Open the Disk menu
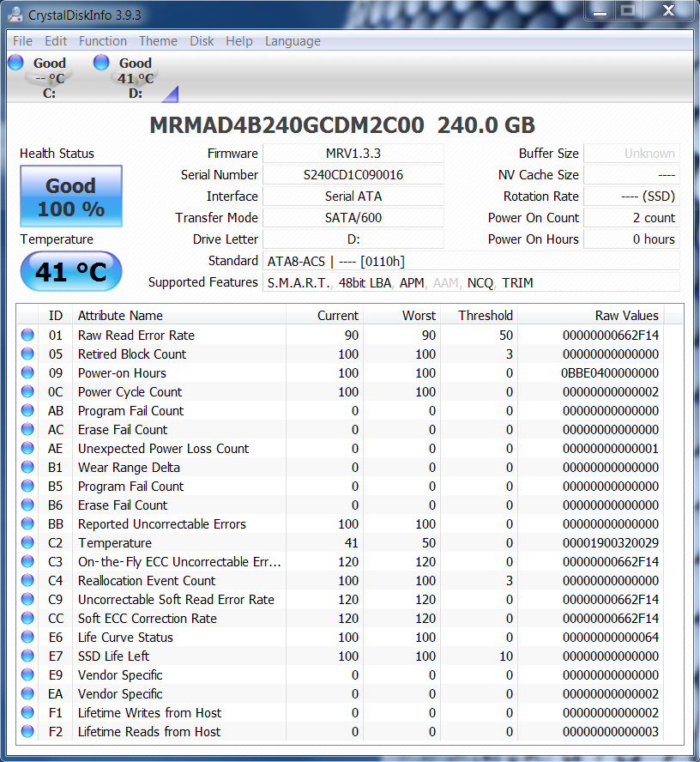Image resolution: width=700 pixels, height=762 pixels. (x=202, y=41)
